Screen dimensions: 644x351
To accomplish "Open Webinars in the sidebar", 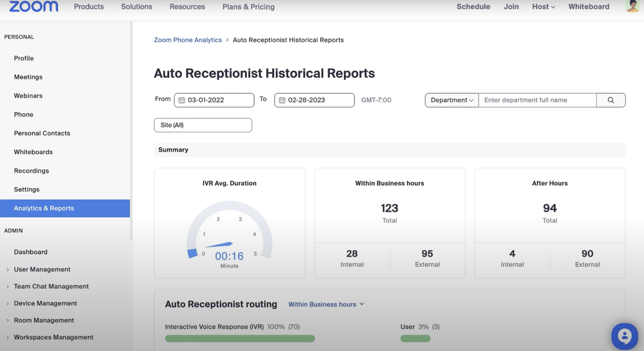I will click(x=28, y=96).
